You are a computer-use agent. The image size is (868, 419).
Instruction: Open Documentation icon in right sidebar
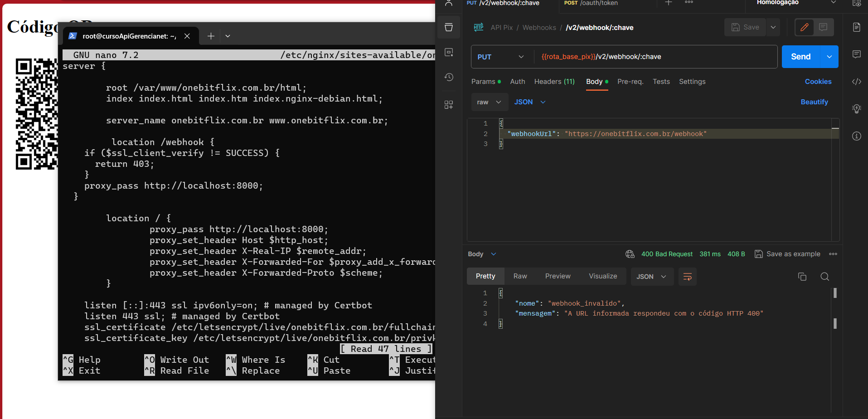856,27
